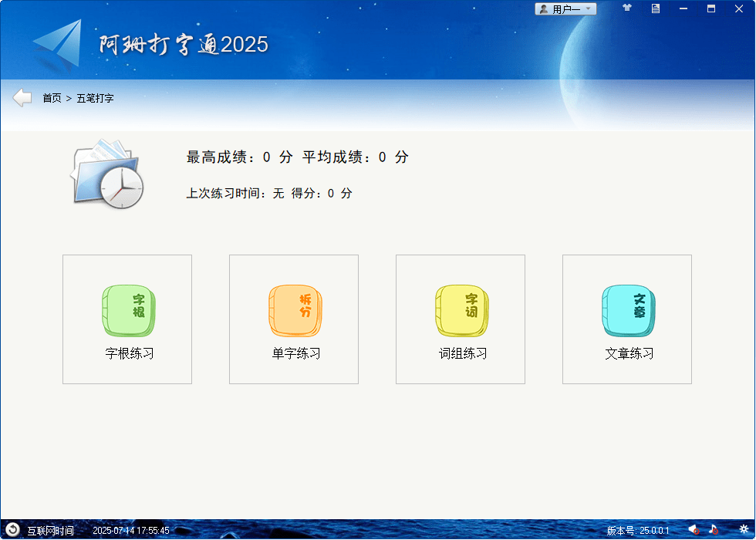Open settings with the gear icon

(x=743, y=530)
